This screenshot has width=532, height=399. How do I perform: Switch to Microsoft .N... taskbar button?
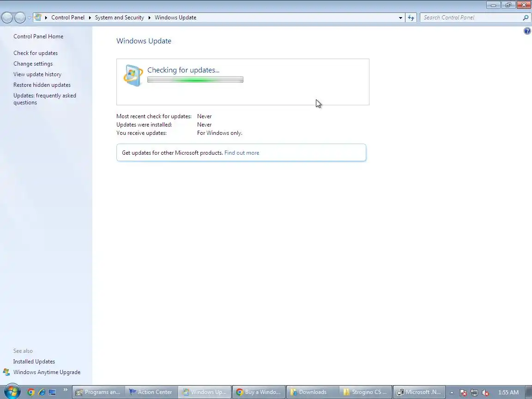click(419, 392)
